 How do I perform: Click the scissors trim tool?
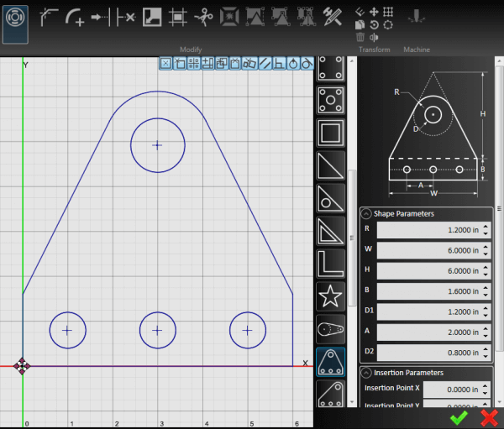point(203,16)
